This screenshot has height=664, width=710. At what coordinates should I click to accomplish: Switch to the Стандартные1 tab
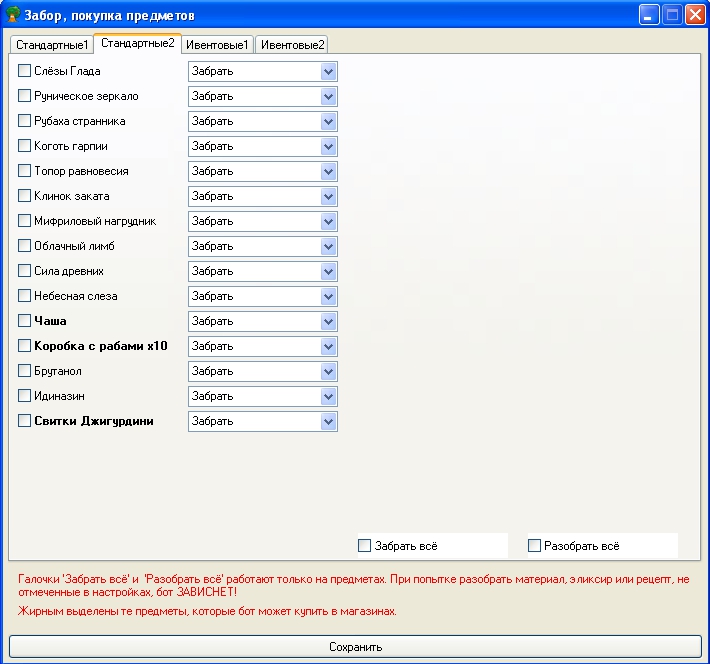point(52,45)
